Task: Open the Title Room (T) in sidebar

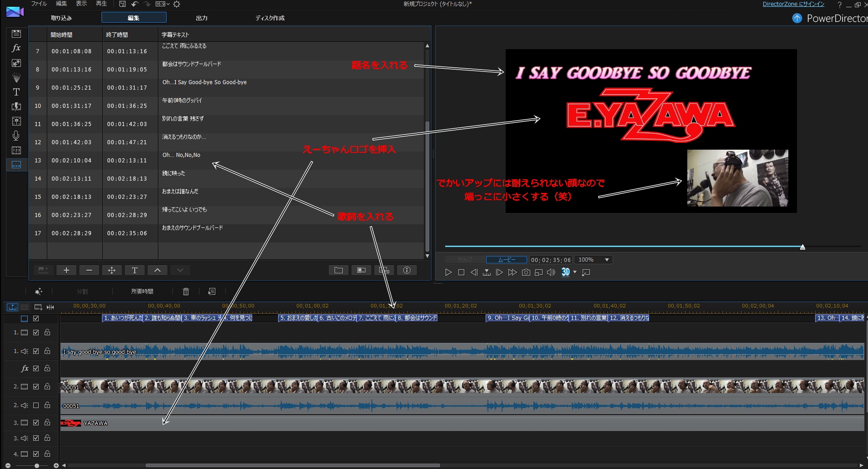Action: point(16,92)
